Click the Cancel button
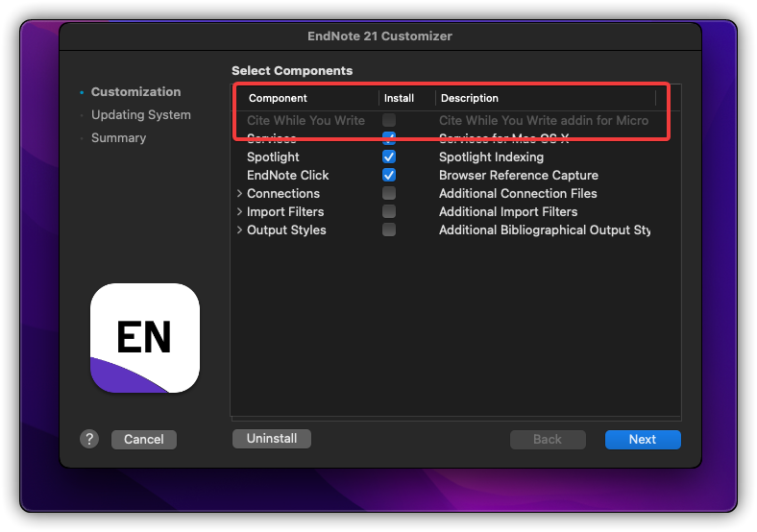The image size is (757, 532). [x=144, y=439]
